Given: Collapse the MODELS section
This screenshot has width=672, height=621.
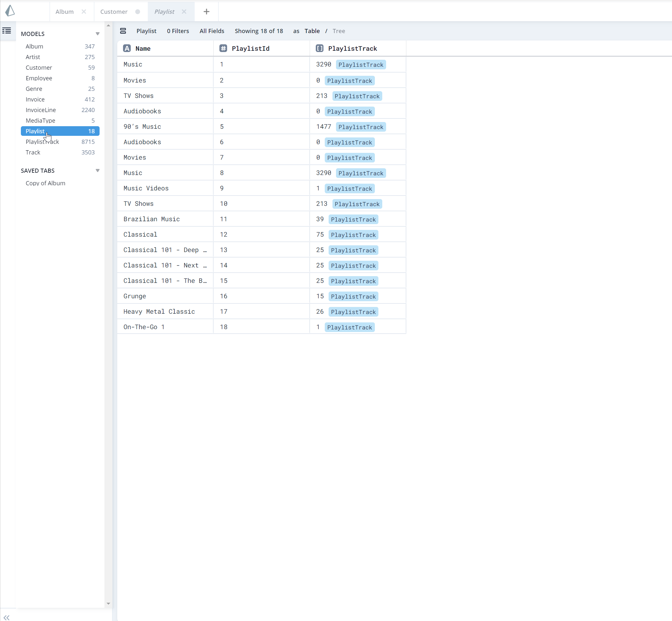Looking at the screenshot, I should (x=97, y=34).
